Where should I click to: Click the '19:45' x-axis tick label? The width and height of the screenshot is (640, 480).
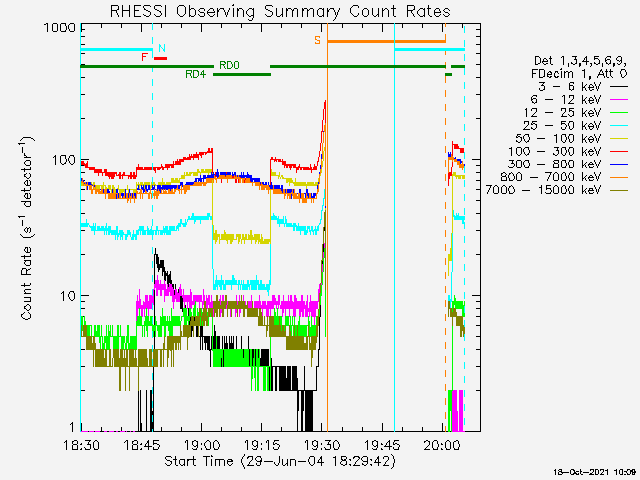tap(382, 445)
